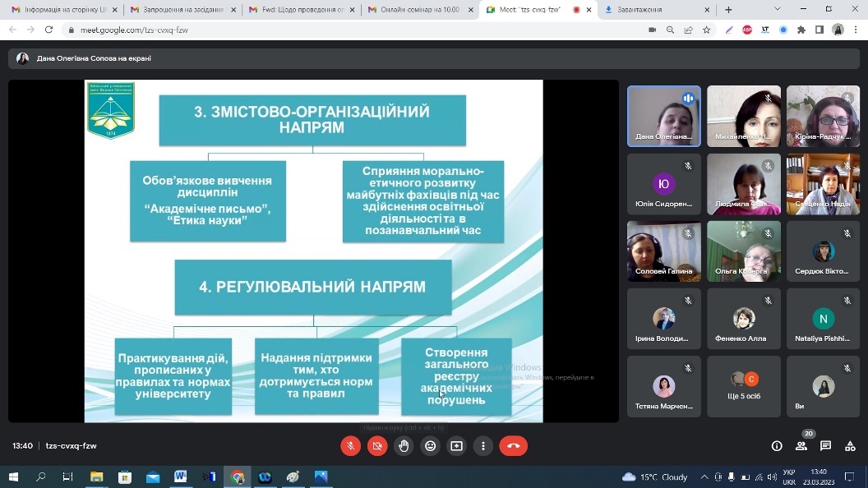Bookmark this page with star icon
This screenshot has height=488, width=868.
pos(706,30)
